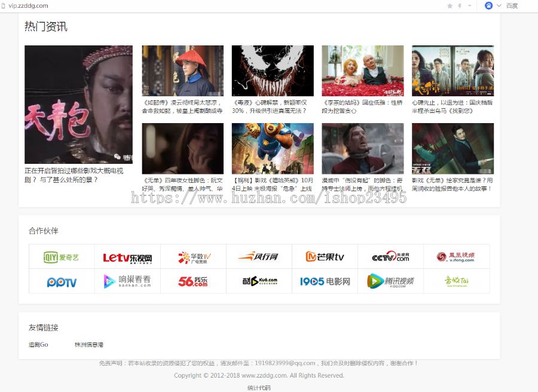Image resolution: width=538 pixels, height=392 pixels.
Task: Click the 1905电影网 logo
Action: coord(325,281)
